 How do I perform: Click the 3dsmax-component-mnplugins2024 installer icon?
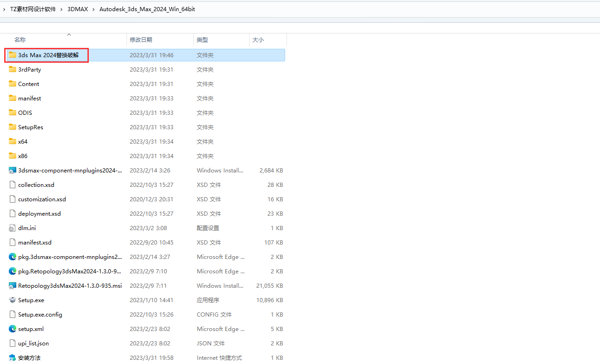coord(13,171)
